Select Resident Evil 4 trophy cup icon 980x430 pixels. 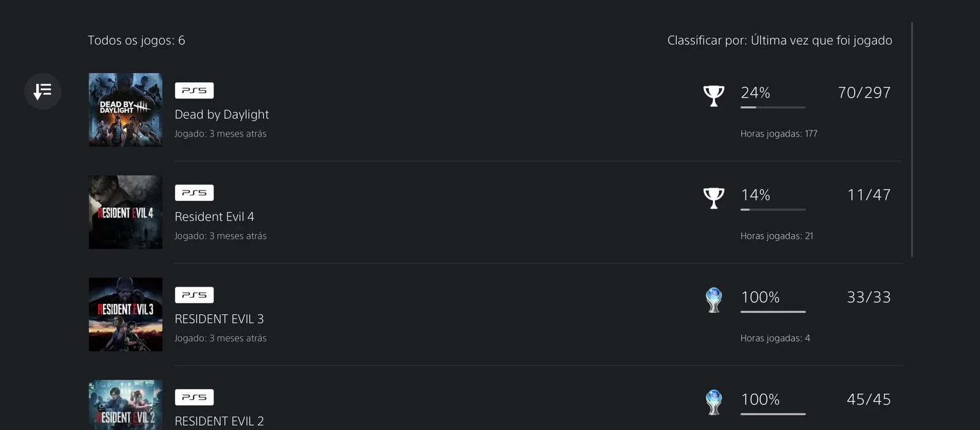pos(714,198)
